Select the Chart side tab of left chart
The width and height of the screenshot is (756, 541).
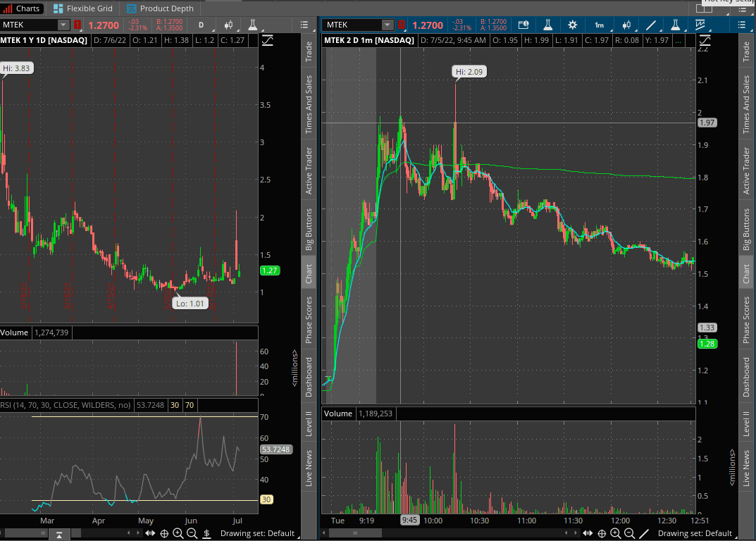[309, 273]
